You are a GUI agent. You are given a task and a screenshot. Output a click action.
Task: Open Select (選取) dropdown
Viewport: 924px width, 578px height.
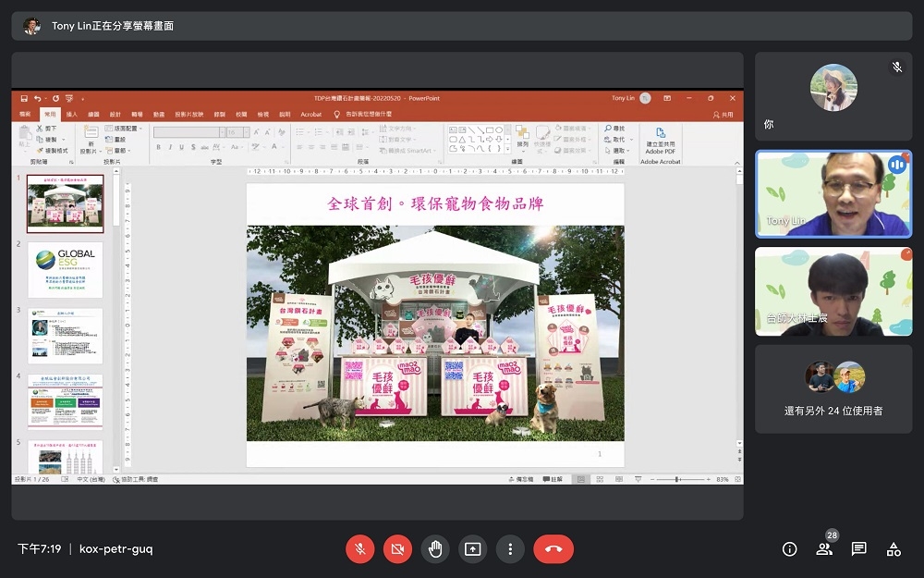click(616, 151)
